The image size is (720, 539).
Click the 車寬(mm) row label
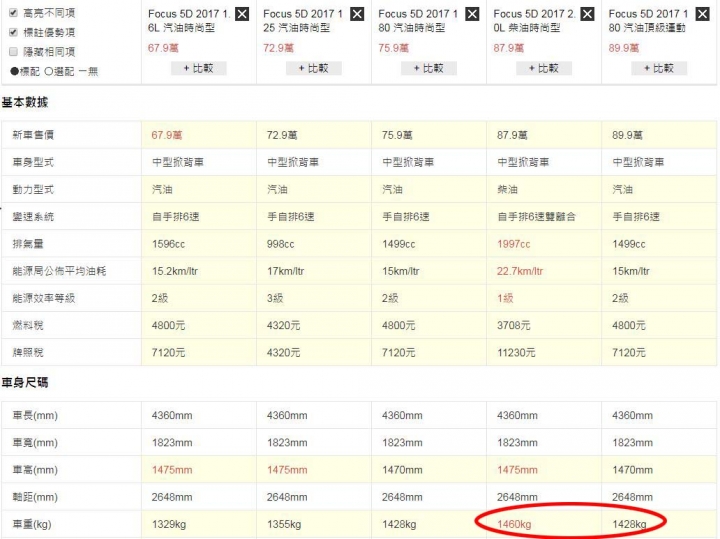click(x=35, y=443)
